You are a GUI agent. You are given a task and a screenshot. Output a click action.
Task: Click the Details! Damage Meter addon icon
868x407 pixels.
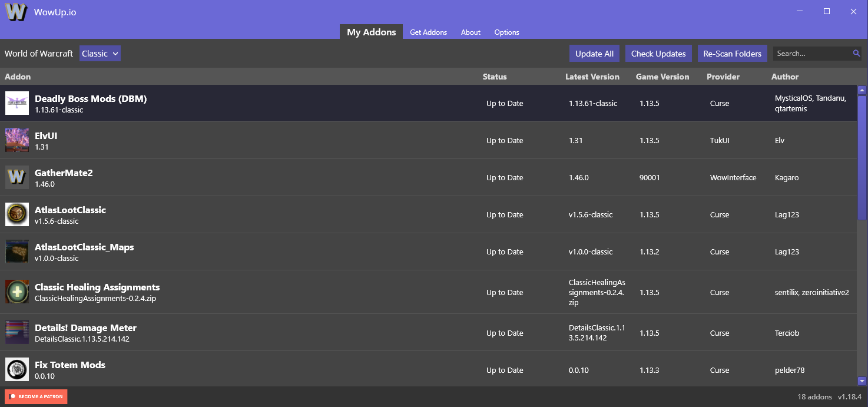pyautogui.click(x=17, y=333)
